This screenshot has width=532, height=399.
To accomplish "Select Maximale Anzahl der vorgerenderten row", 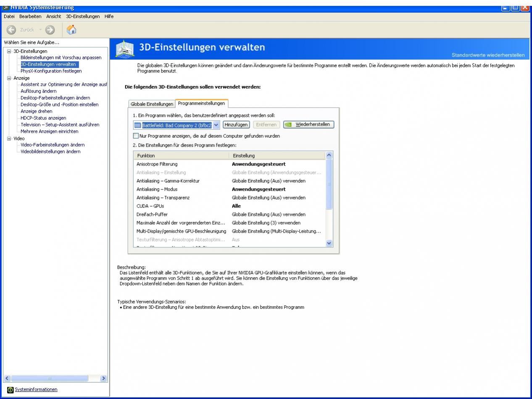I will pos(229,223).
